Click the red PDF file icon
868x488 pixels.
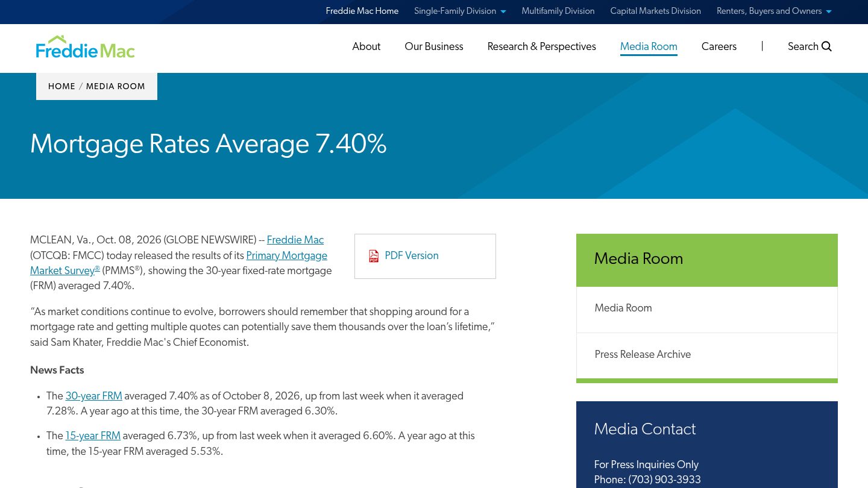click(374, 256)
